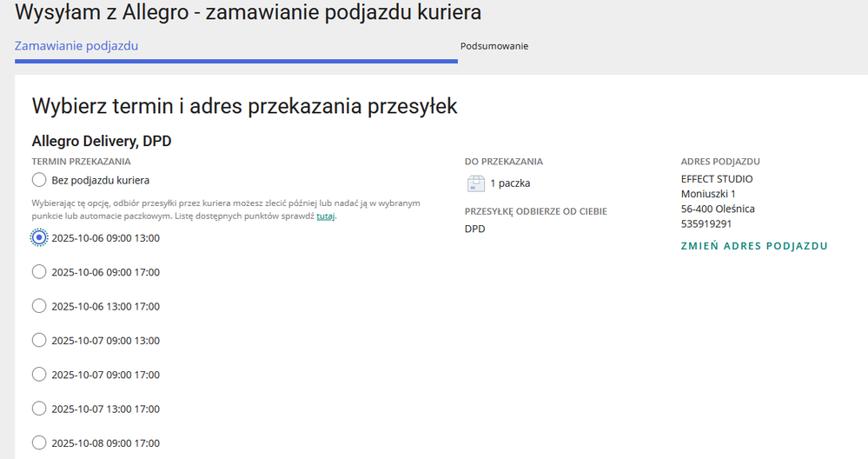Choose the 2025-10-07 09:00 17:00 radio button

(39, 375)
